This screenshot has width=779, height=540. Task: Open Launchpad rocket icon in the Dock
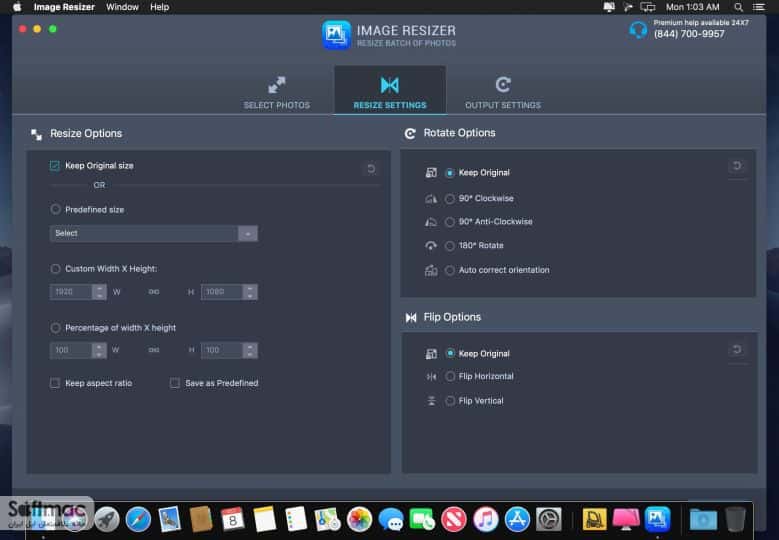click(106, 520)
